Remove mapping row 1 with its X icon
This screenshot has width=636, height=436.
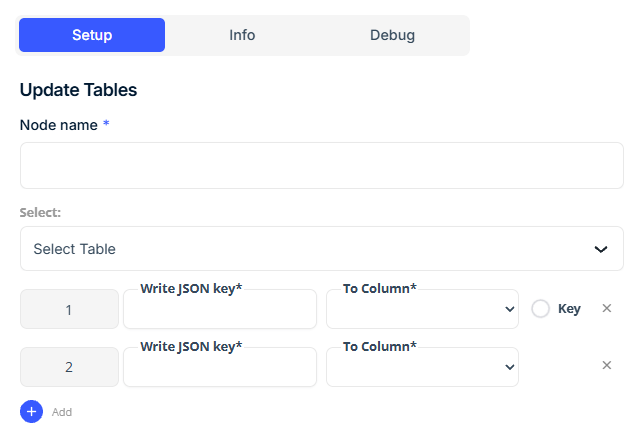point(606,308)
